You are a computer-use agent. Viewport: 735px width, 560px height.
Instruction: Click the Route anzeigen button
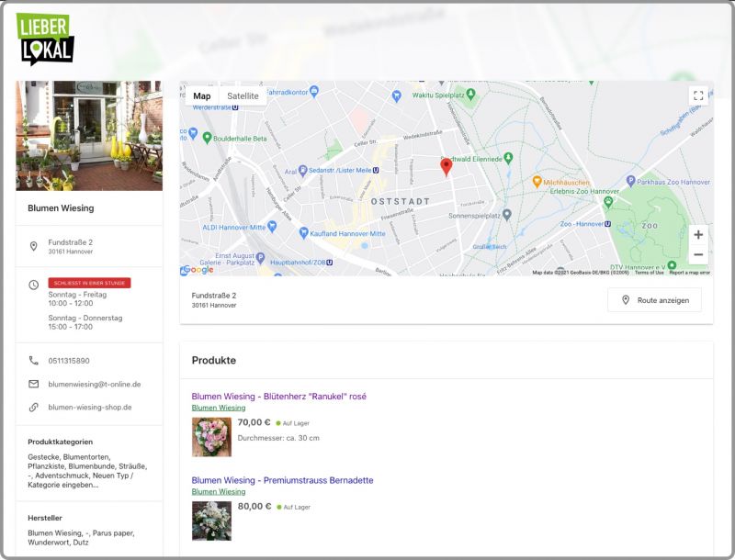pos(654,300)
